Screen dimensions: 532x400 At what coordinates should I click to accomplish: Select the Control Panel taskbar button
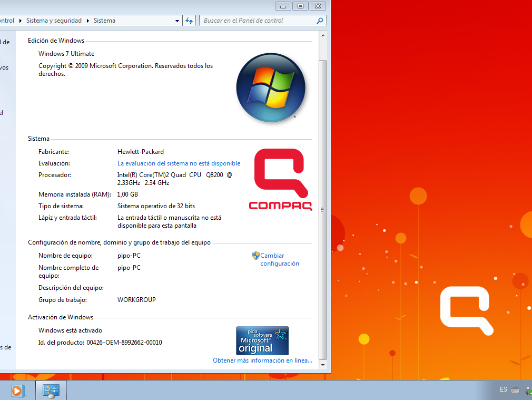click(51, 391)
